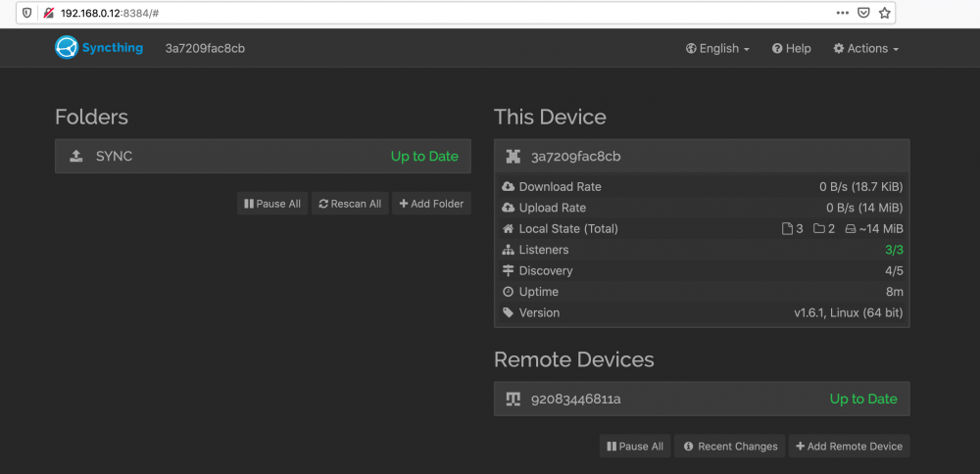This screenshot has width=980, height=474.
Task: Click the 3a7209fac8cb device name in navbar
Action: tap(205, 49)
